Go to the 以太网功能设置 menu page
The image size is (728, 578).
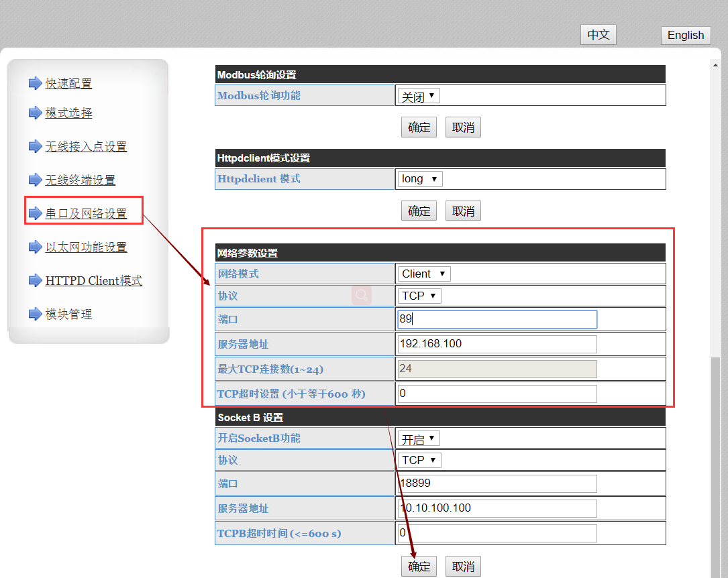[86, 247]
